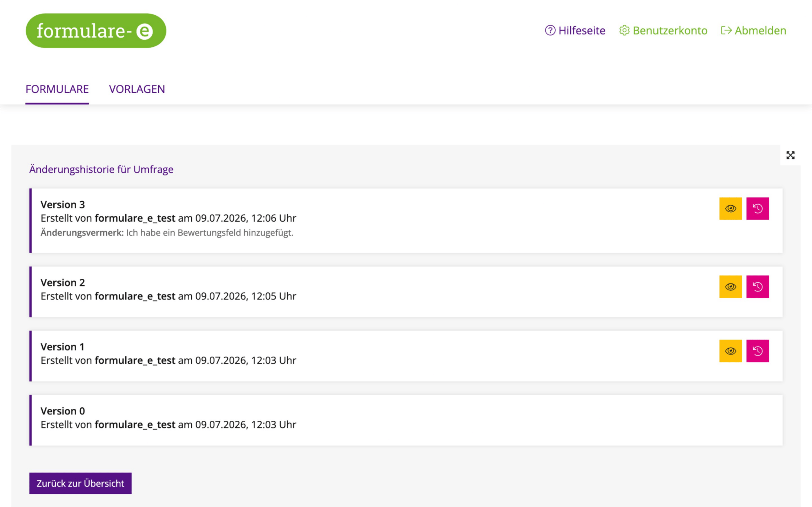Click the Abmelden logout icon
812x507 pixels.
tap(726, 30)
